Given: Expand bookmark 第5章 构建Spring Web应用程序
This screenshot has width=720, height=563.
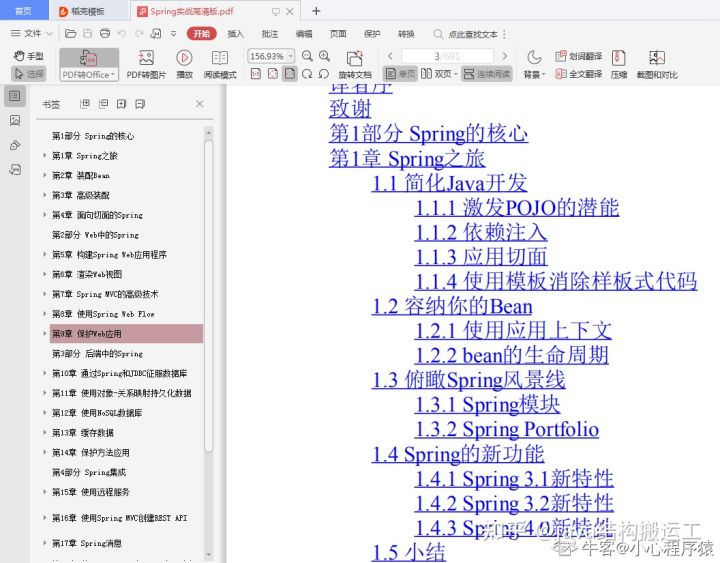Looking at the screenshot, I should (45, 254).
